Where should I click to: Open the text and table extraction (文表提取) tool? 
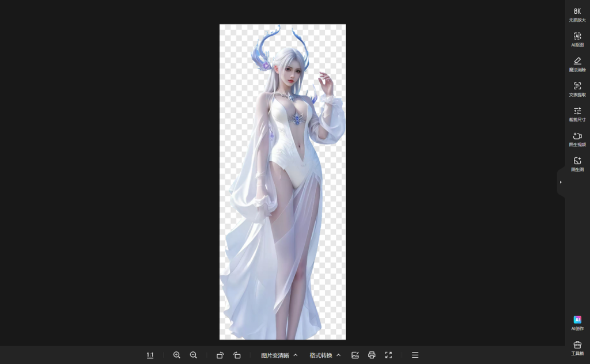[577, 89]
